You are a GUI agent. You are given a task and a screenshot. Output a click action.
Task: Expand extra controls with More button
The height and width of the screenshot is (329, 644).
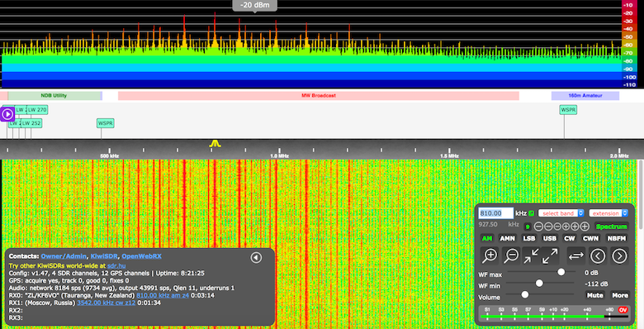coord(620,295)
